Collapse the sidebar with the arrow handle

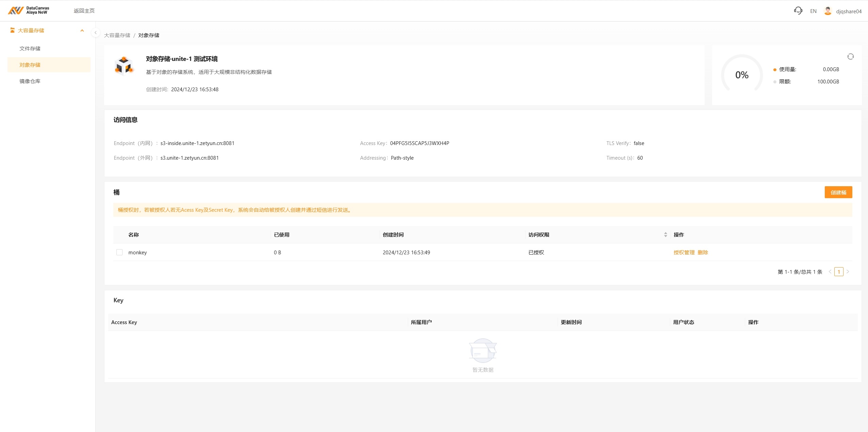96,33
